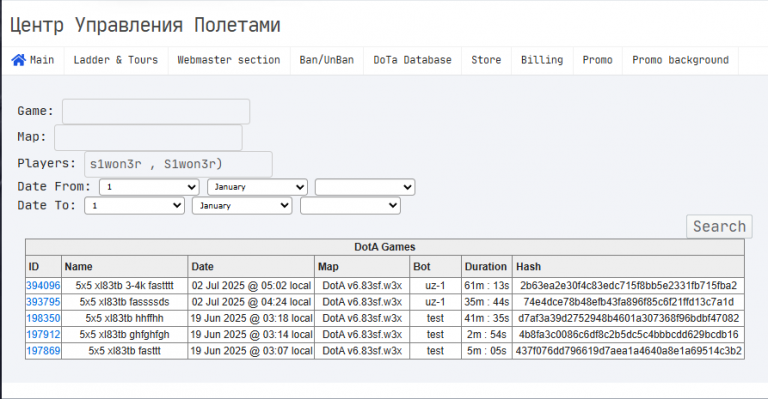The width and height of the screenshot is (768, 399).
Task: Expand the Date To month dropdown
Action: 242,206
